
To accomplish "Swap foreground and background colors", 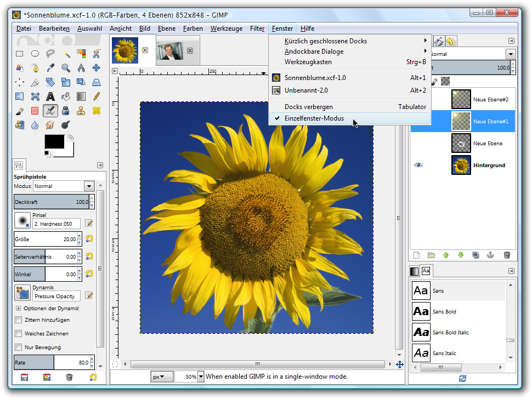I will (71, 138).
